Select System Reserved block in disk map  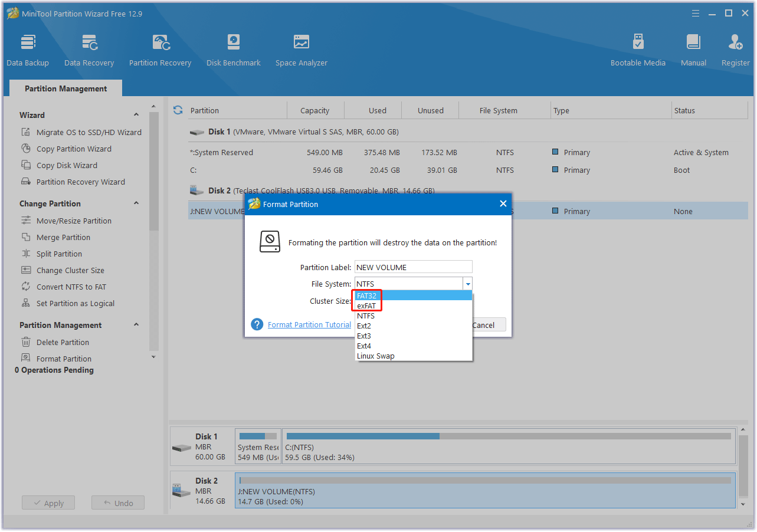point(258,446)
